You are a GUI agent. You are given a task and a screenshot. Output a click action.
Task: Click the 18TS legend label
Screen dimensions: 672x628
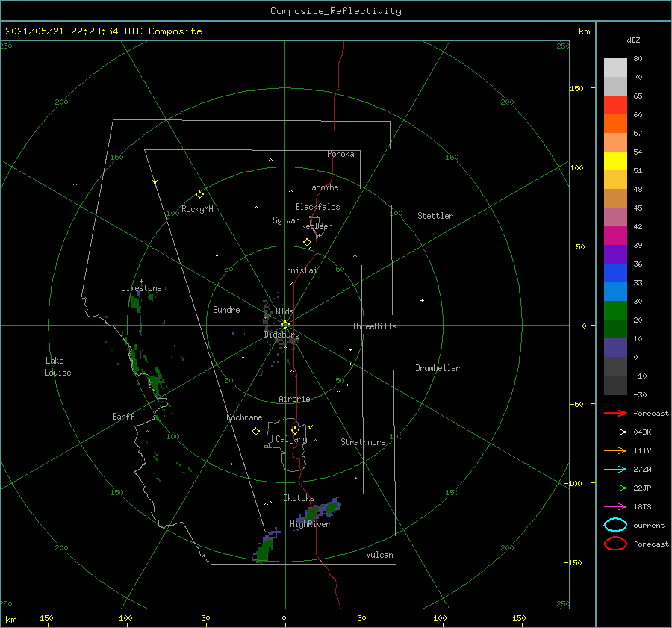tap(642, 507)
